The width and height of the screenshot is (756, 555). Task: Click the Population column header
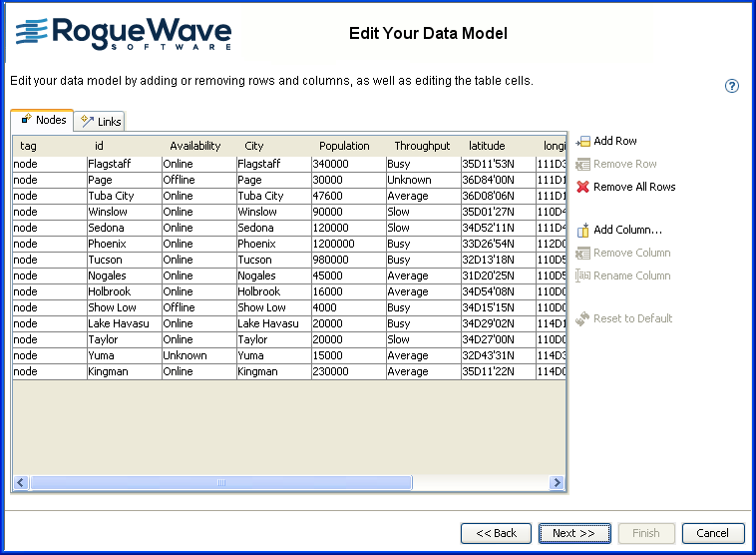pyautogui.click(x=344, y=146)
